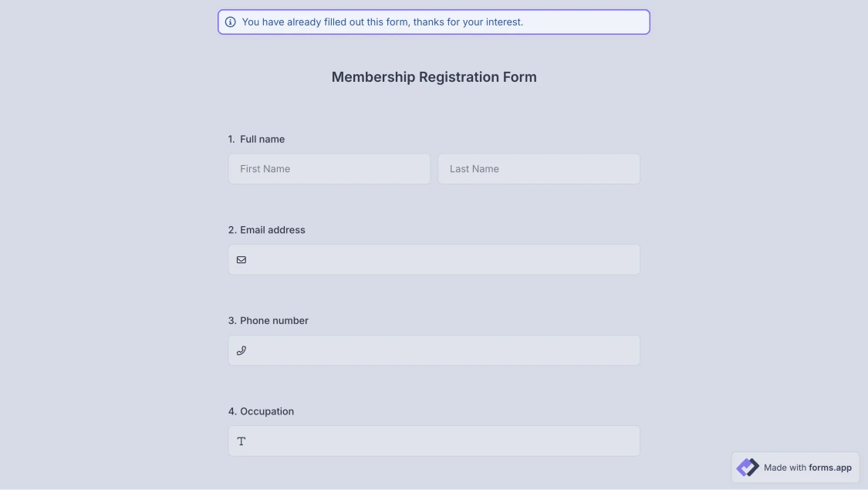This screenshot has height=490, width=868.
Task: Click the 'Full name' question label
Action: point(262,140)
